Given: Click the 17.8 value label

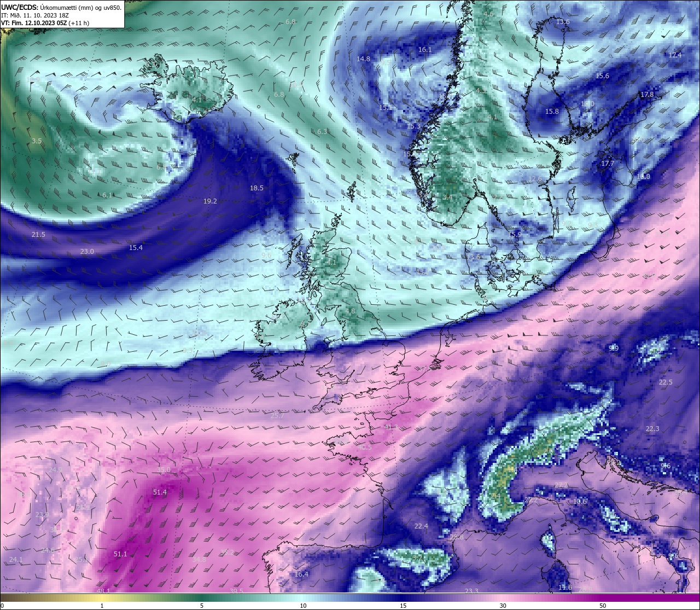Looking at the screenshot, I should click(647, 95).
